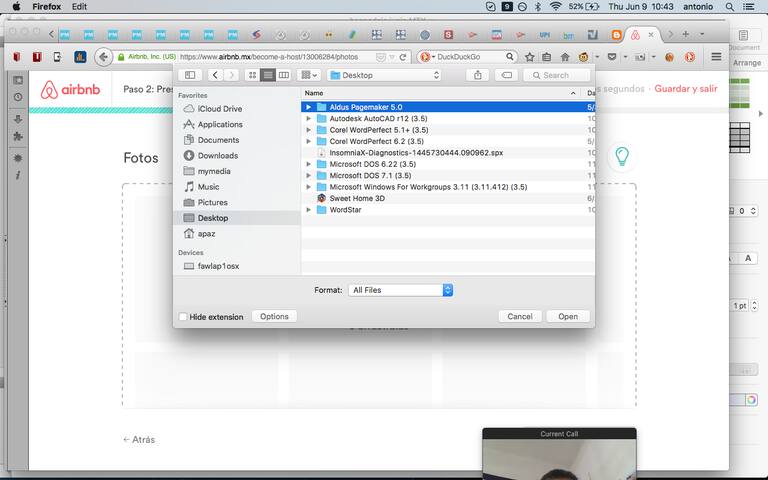Reload the page in Firefox
Image resolution: width=768 pixels, height=480 pixels.
[403, 57]
